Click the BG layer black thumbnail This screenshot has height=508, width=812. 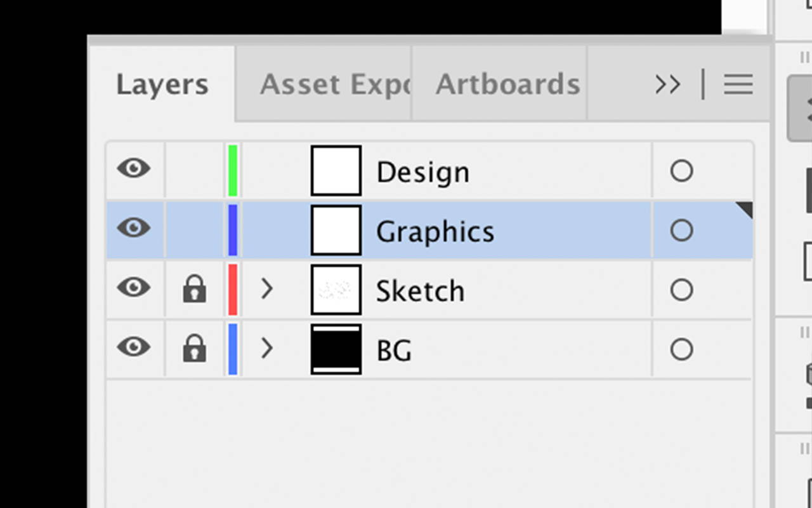[336, 349]
